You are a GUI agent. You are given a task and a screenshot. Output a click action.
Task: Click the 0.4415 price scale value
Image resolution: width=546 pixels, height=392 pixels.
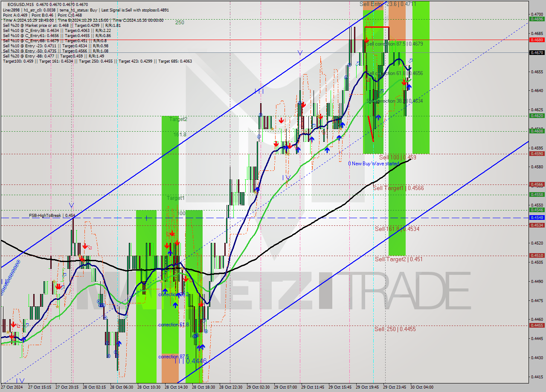(537, 377)
